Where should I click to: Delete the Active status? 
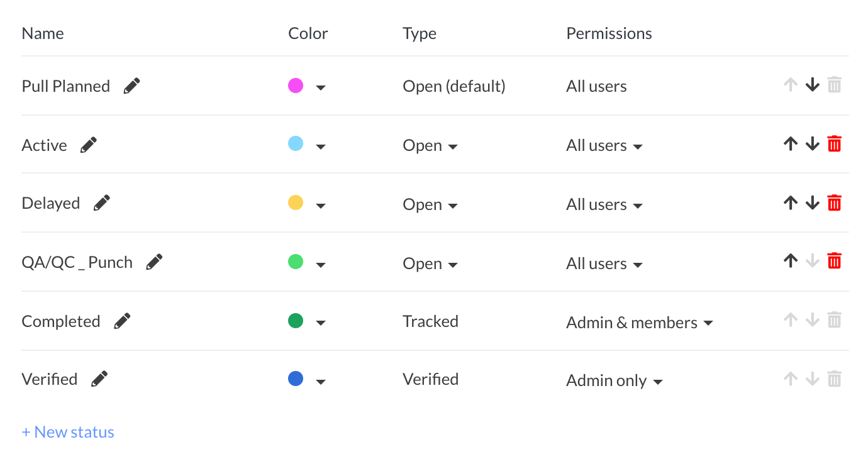point(834,144)
